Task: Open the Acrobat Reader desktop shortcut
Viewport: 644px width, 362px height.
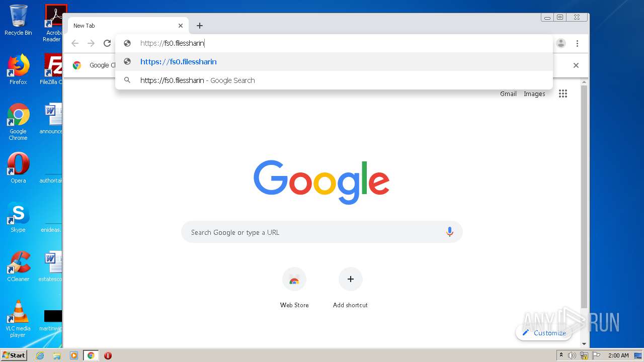Action: click(x=53, y=23)
